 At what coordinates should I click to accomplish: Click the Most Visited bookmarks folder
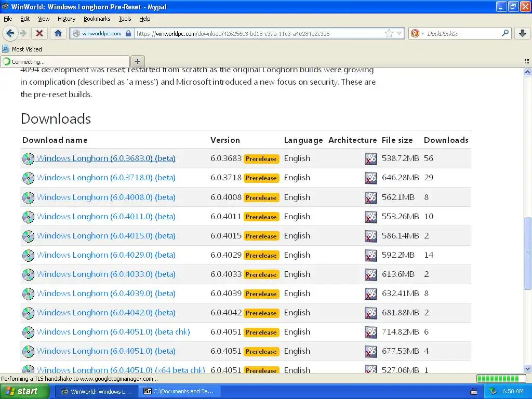22,49
